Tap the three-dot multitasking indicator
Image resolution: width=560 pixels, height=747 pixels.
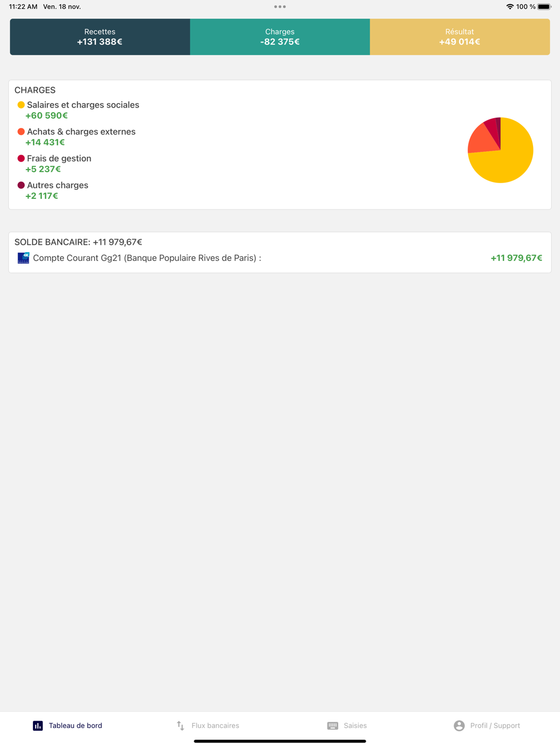(x=280, y=7)
